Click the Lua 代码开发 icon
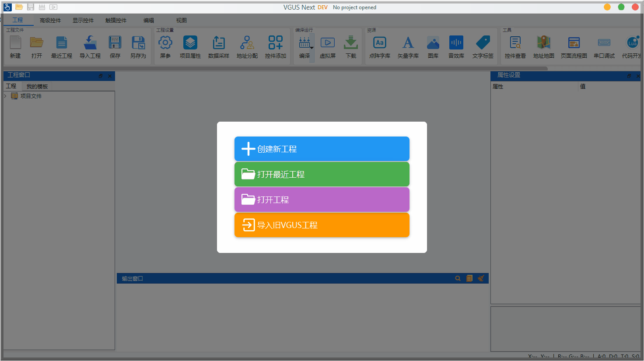This screenshot has height=361, width=644. click(633, 42)
